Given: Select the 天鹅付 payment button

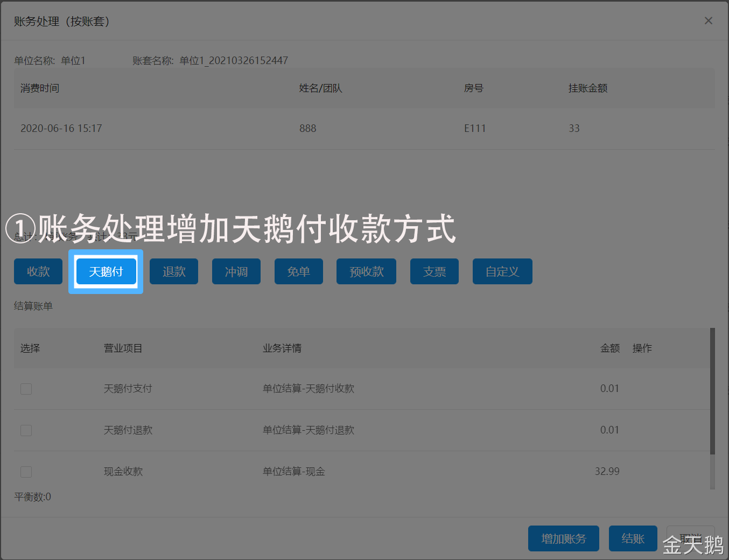Looking at the screenshot, I should coord(106,271).
